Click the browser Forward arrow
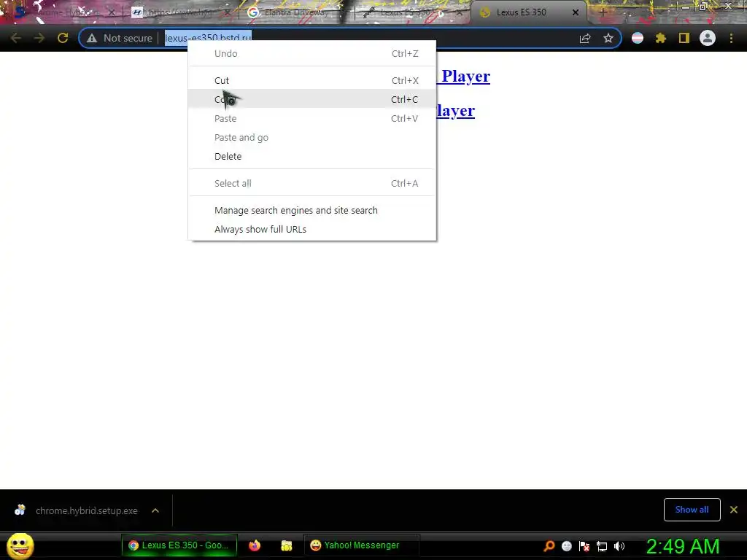The height and width of the screenshot is (560, 747). tap(39, 38)
